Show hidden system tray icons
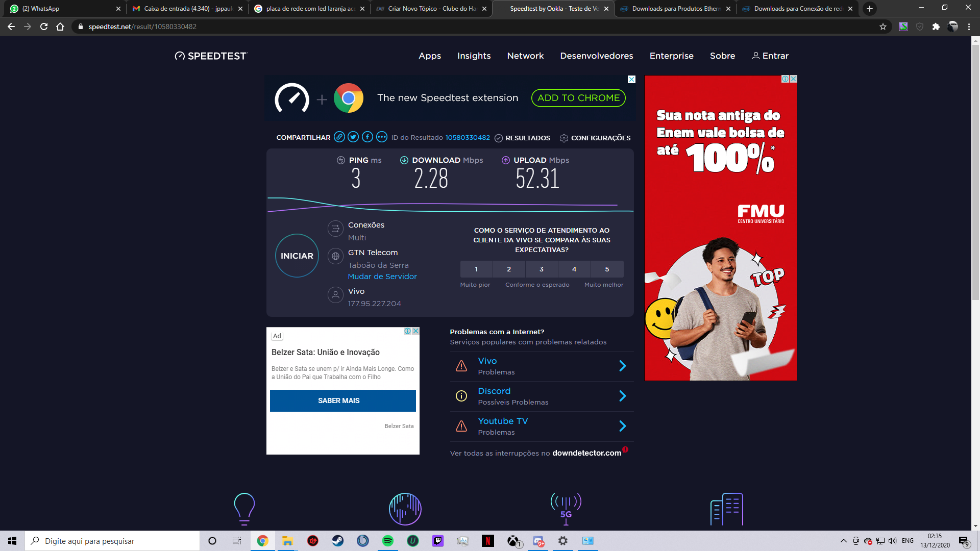Image resolution: width=980 pixels, height=551 pixels. point(844,541)
